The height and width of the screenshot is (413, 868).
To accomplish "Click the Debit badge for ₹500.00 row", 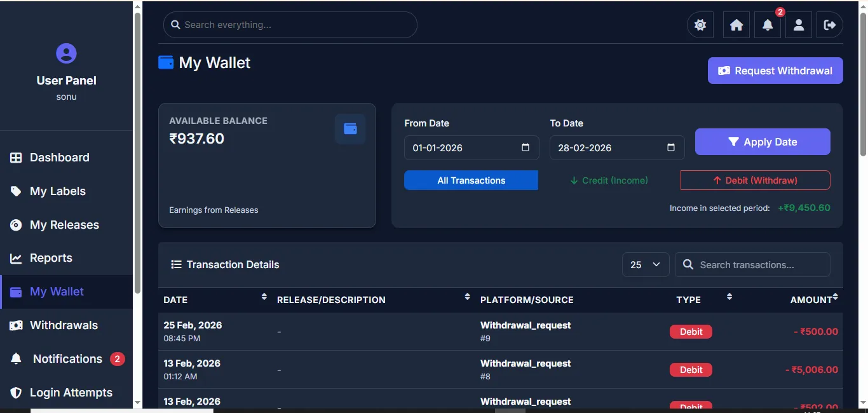I will coord(691,332).
